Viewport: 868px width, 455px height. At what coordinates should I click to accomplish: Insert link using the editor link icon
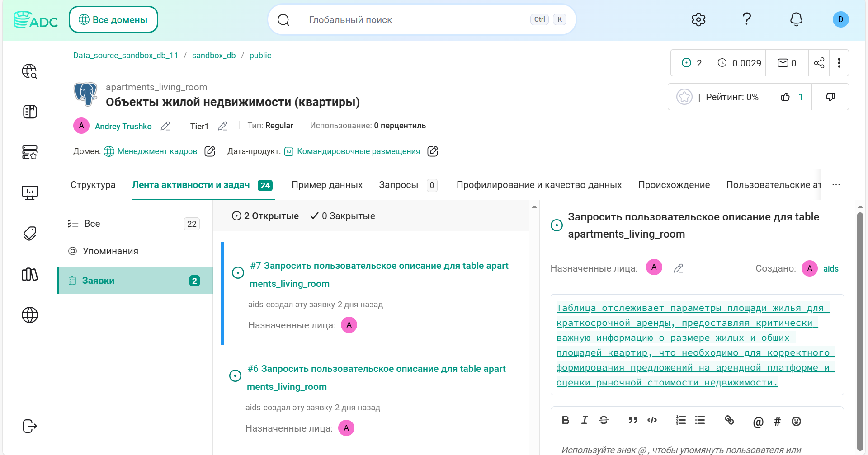729,420
